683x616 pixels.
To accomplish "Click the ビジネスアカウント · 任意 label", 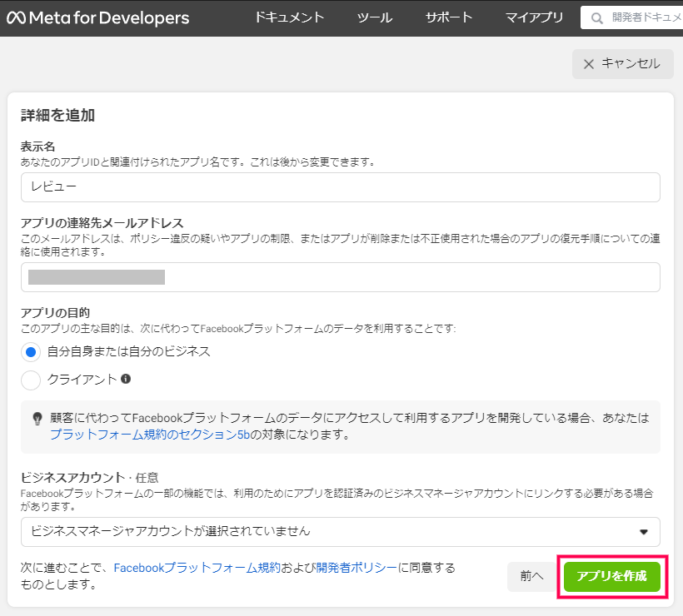I will click(90, 478).
